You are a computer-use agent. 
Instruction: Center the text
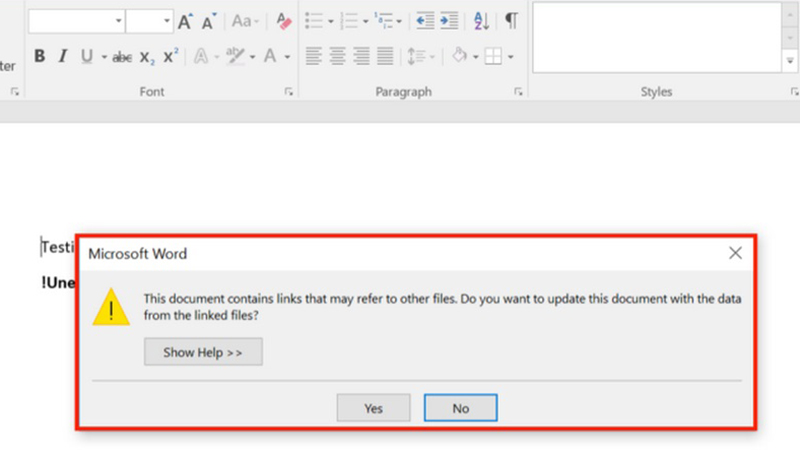(x=337, y=56)
